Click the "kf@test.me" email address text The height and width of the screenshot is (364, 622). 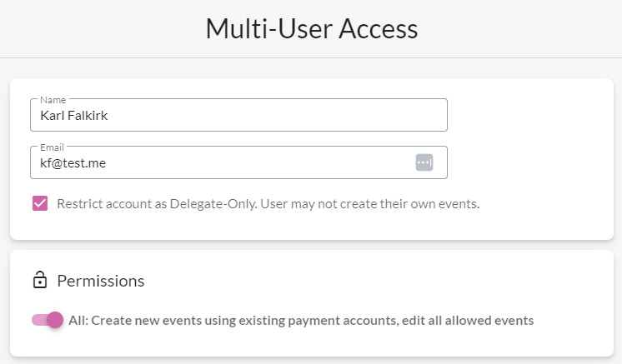click(x=73, y=162)
